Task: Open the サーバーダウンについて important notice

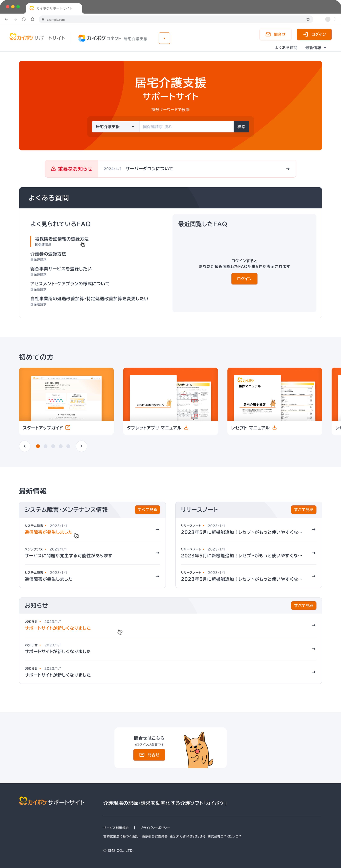Action: pyautogui.click(x=149, y=169)
